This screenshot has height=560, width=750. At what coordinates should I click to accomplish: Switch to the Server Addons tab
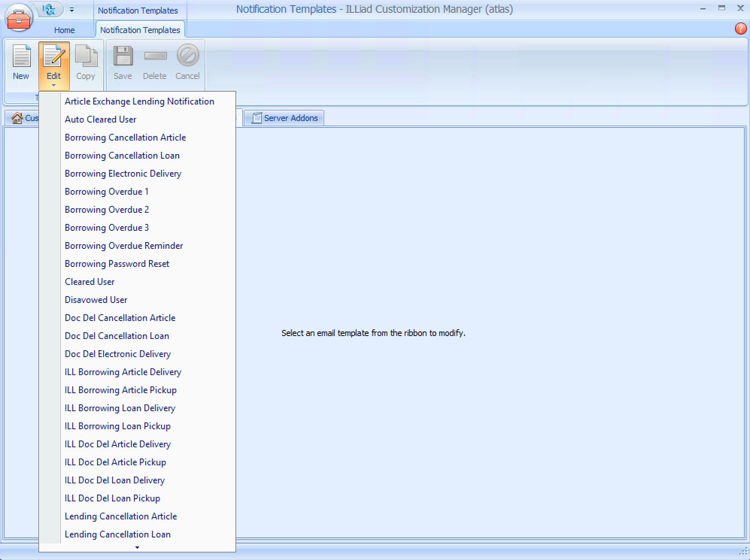click(285, 118)
